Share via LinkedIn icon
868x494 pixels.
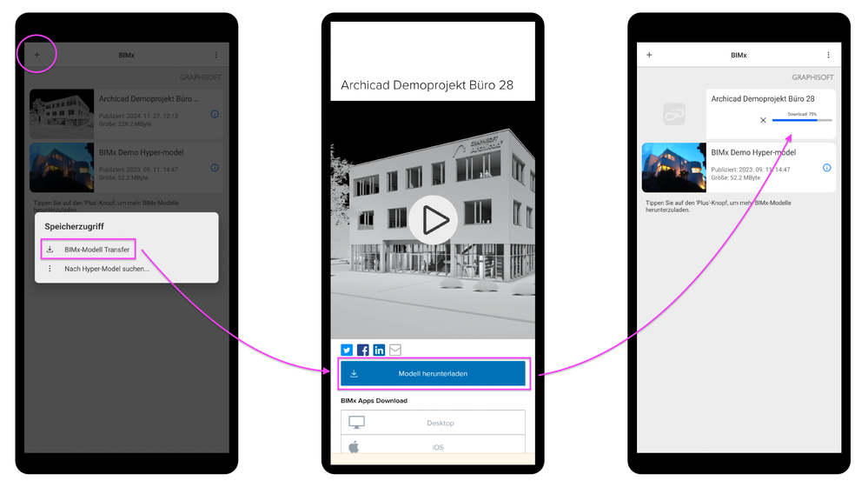(379, 350)
